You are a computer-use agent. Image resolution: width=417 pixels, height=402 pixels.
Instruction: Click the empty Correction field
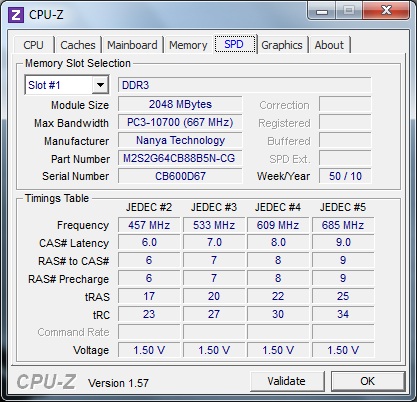[x=345, y=104]
